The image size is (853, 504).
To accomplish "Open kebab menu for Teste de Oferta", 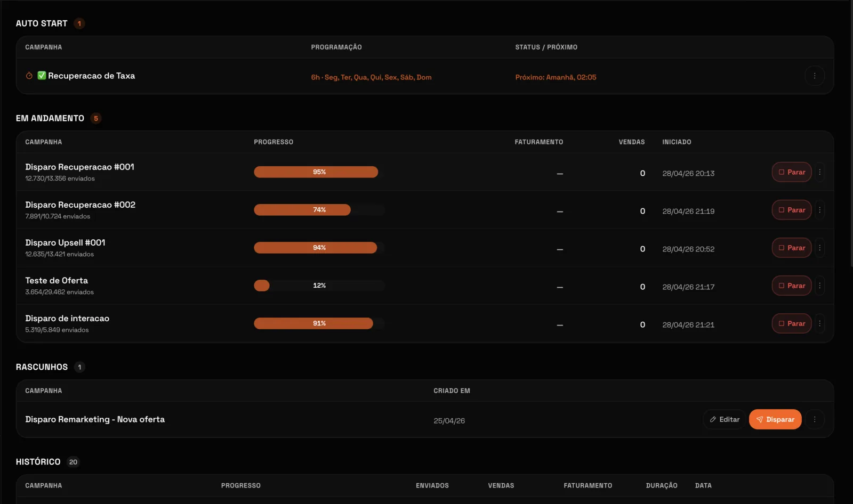I will 819,286.
